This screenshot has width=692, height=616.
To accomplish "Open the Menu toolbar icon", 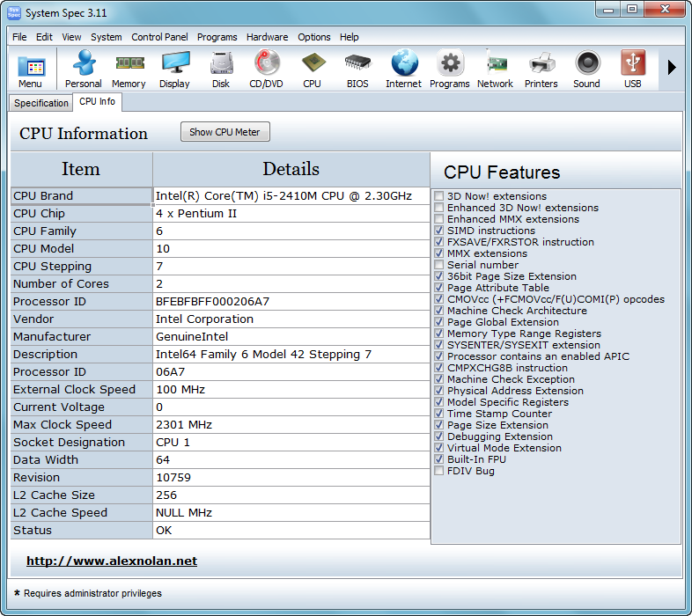I will pyautogui.click(x=31, y=69).
